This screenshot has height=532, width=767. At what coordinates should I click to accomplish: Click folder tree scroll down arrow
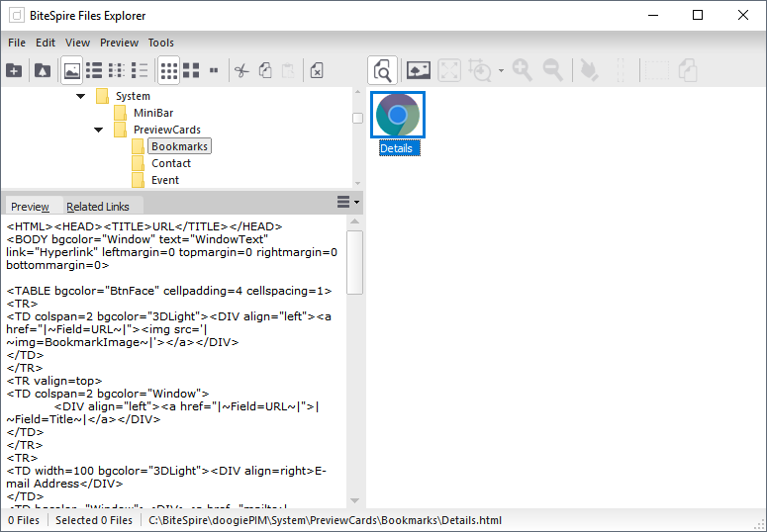357,183
